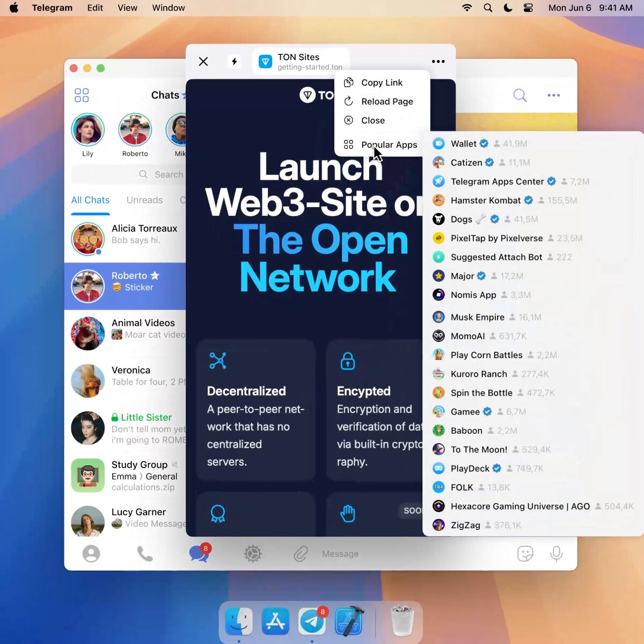Click the TON Sites address tab
Viewport: 644px width, 644px height.
[301, 61]
